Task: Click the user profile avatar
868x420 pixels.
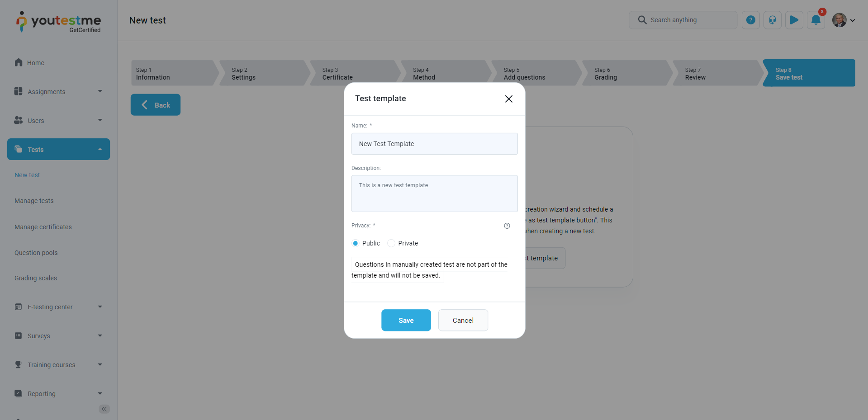Action: (x=840, y=20)
